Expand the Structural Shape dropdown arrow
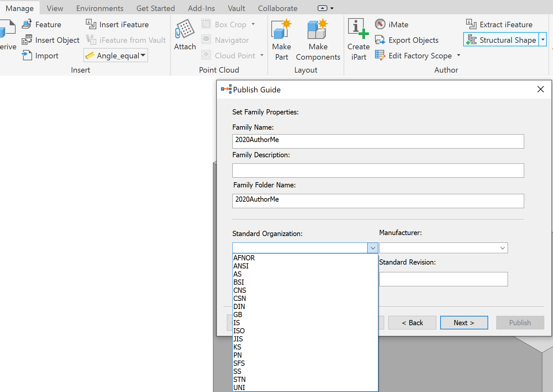The width and height of the screenshot is (553, 392). 543,40
